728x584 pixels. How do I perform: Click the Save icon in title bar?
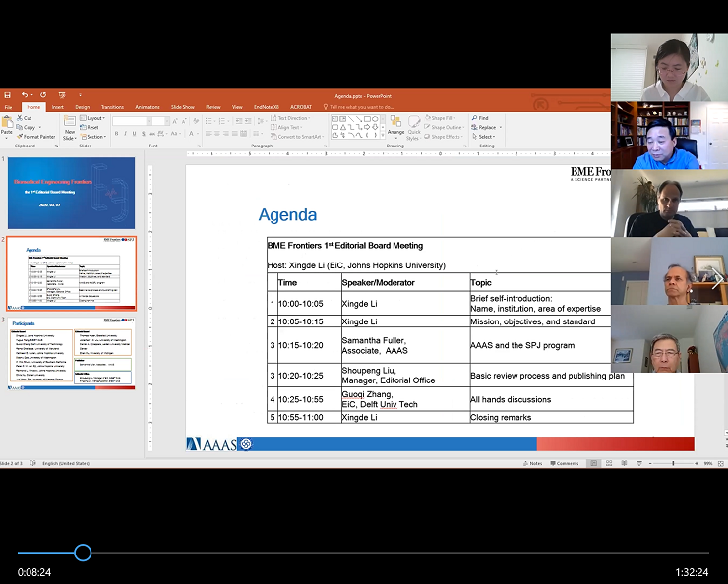(5, 95)
